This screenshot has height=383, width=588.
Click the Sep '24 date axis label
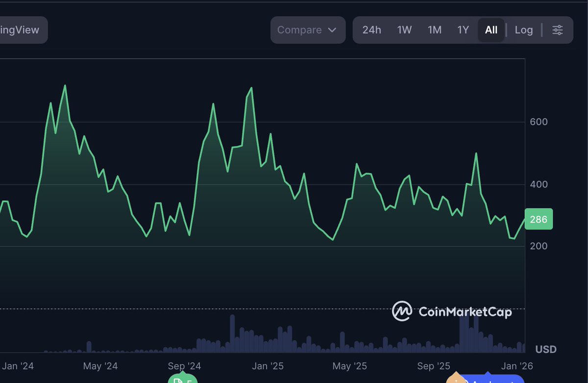click(x=184, y=366)
